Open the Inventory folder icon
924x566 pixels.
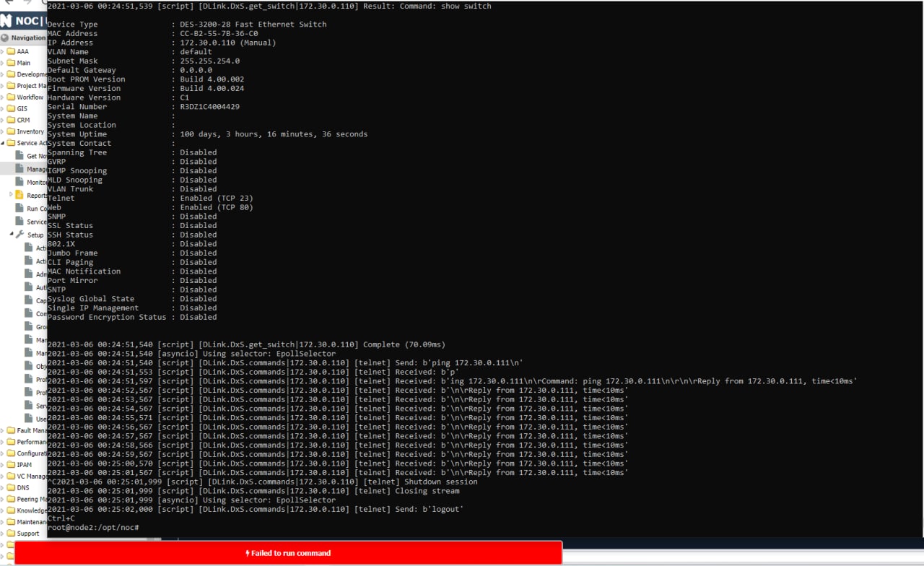(11, 131)
